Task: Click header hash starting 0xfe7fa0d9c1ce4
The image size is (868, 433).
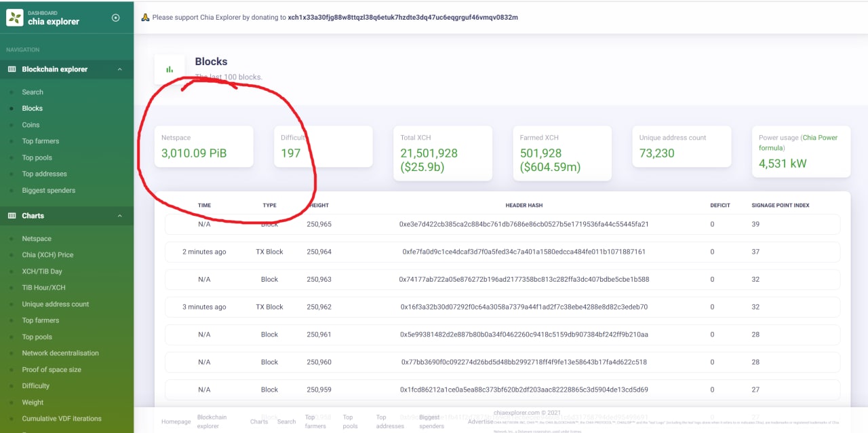Action: pos(524,252)
